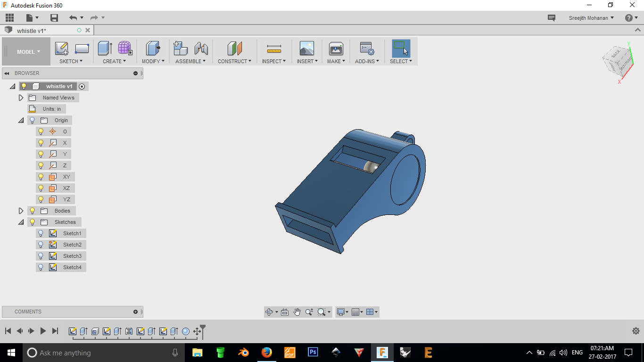Image resolution: width=644 pixels, height=362 pixels.
Task: Select the Offset Plane construct icon
Action: point(234,48)
